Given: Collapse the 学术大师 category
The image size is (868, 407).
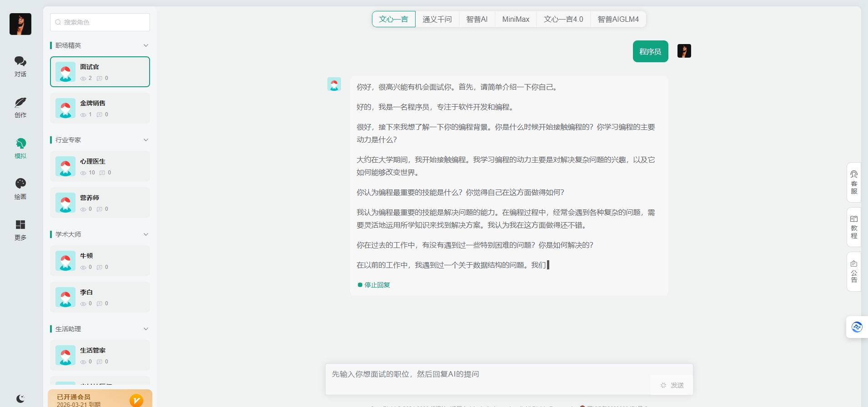Looking at the screenshot, I should [146, 234].
